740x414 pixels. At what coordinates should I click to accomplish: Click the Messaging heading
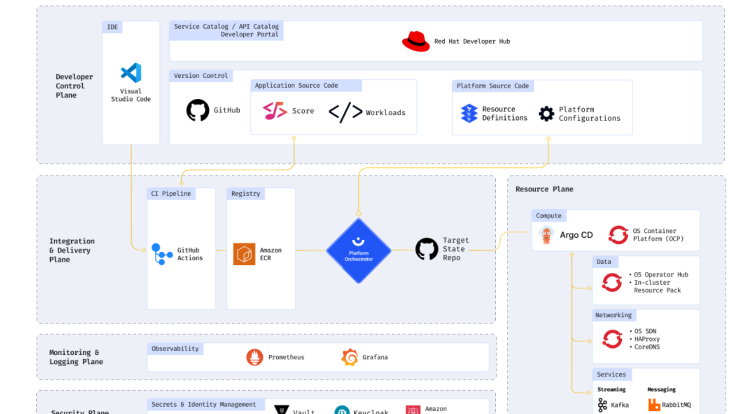(661, 389)
